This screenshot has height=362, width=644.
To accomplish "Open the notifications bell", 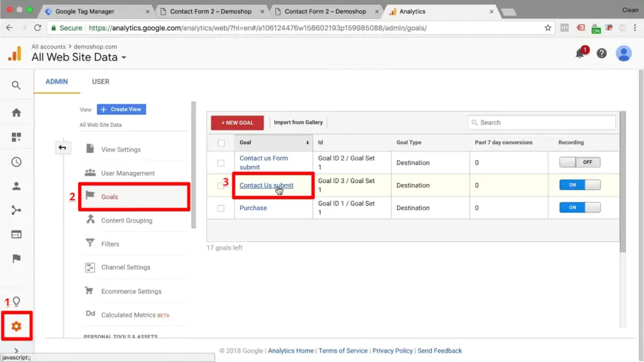I will point(579,53).
